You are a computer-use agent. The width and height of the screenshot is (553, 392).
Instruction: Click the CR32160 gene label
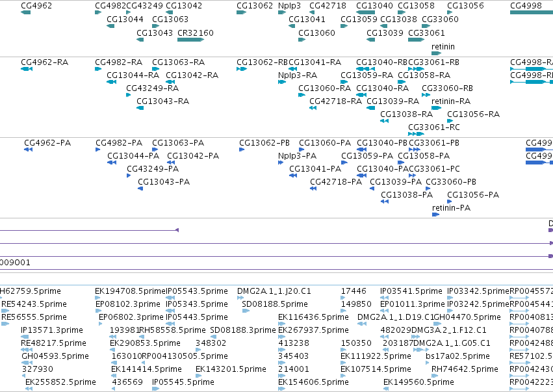196,33
